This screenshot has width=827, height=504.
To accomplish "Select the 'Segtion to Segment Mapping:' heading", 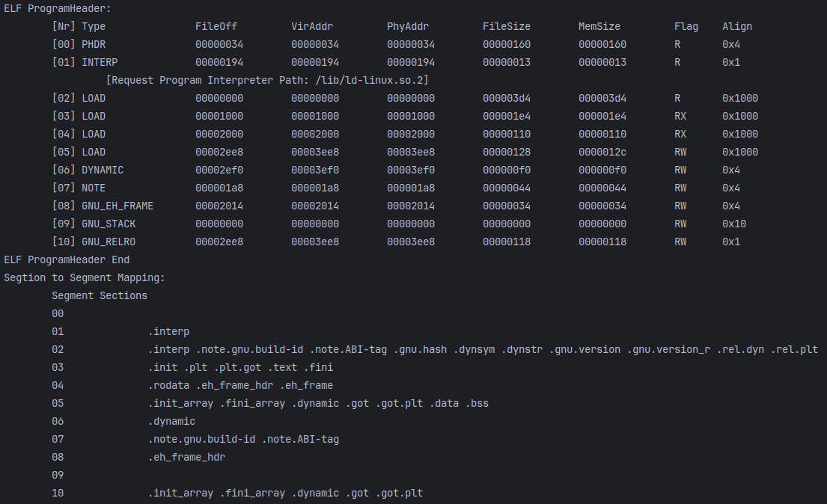I will point(85,277).
